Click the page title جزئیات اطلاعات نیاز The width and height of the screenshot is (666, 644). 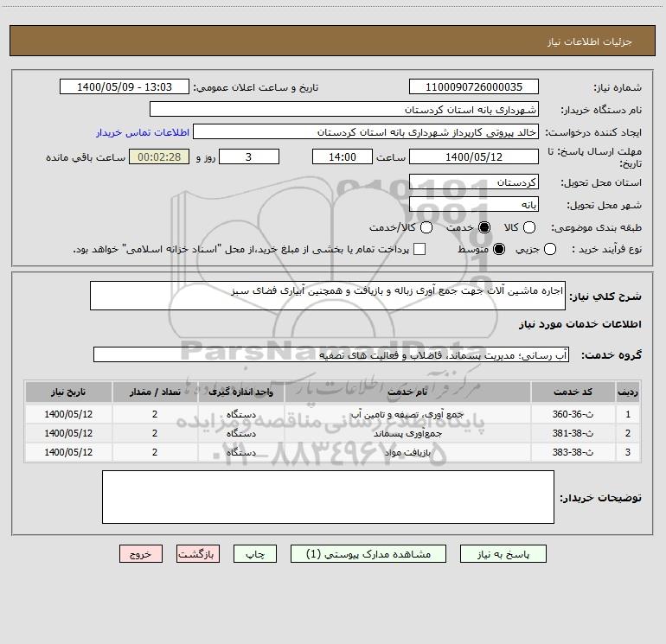[589, 41]
